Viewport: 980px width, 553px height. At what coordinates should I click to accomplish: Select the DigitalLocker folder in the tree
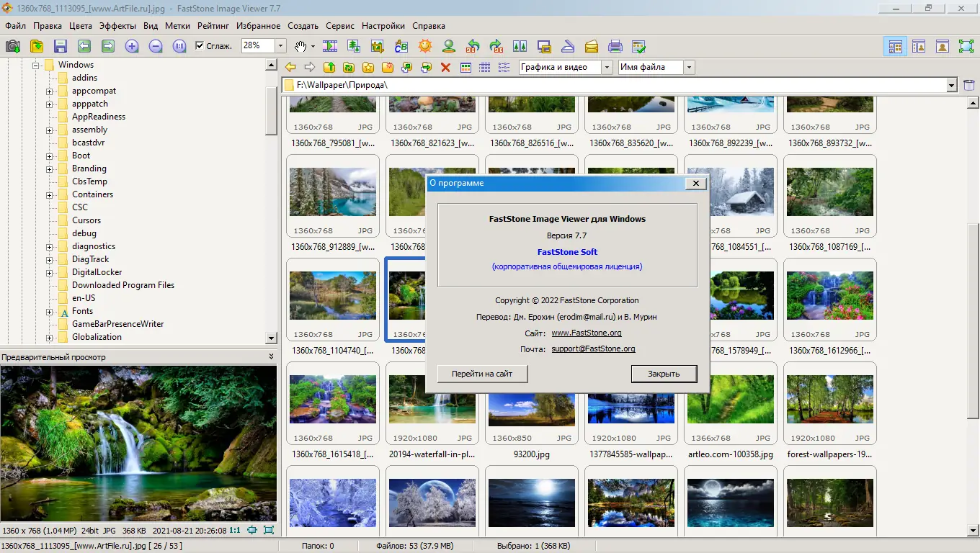click(x=97, y=272)
